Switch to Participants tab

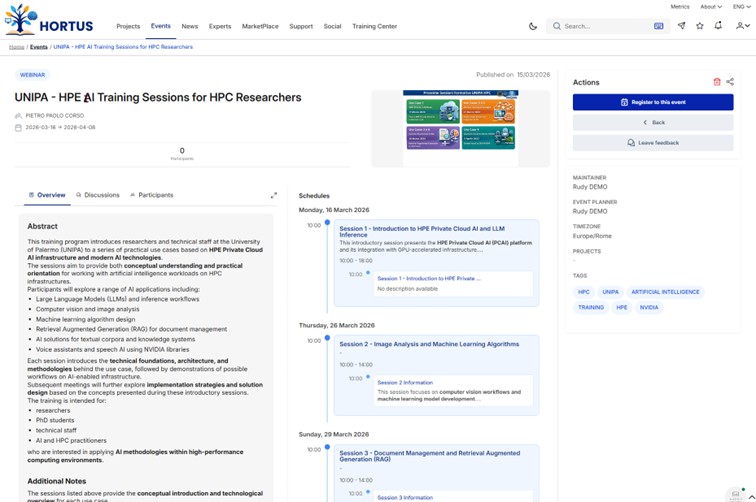151,195
